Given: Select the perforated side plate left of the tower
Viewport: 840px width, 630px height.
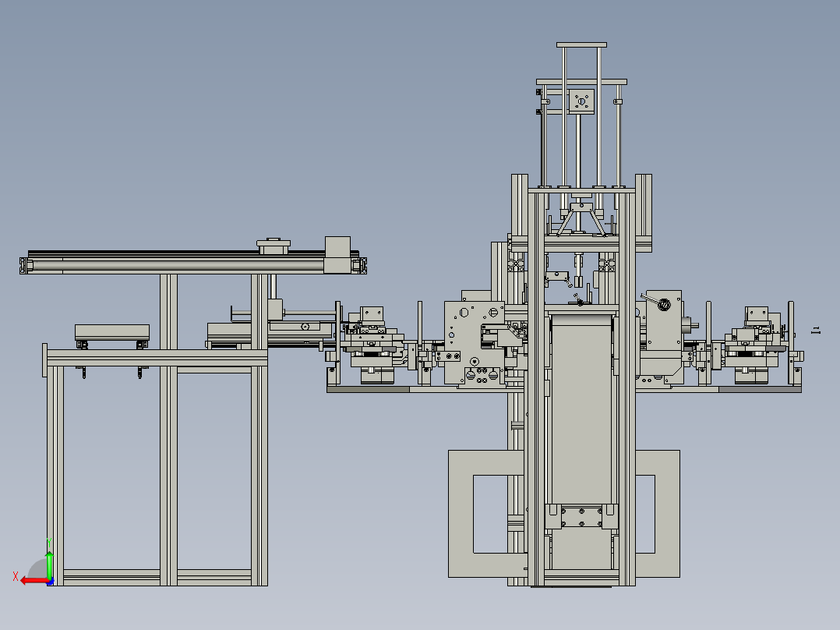Looking at the screenshot, I should (475, 343).
